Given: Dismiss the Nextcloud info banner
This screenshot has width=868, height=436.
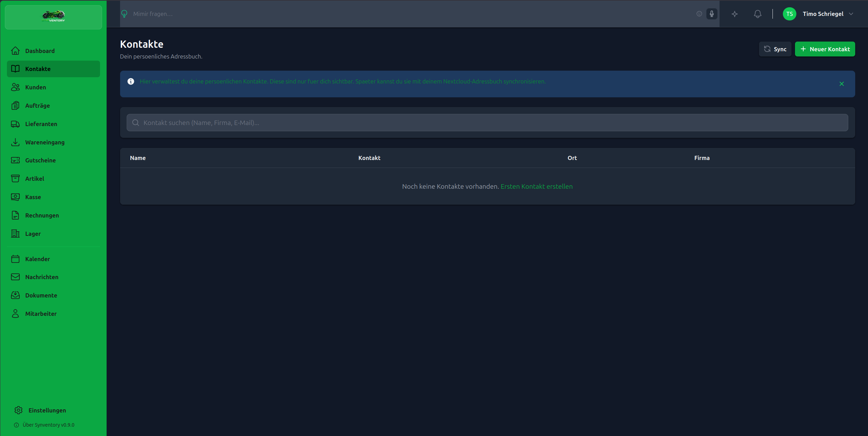Looking at the screenshot, I should (841, 84).
